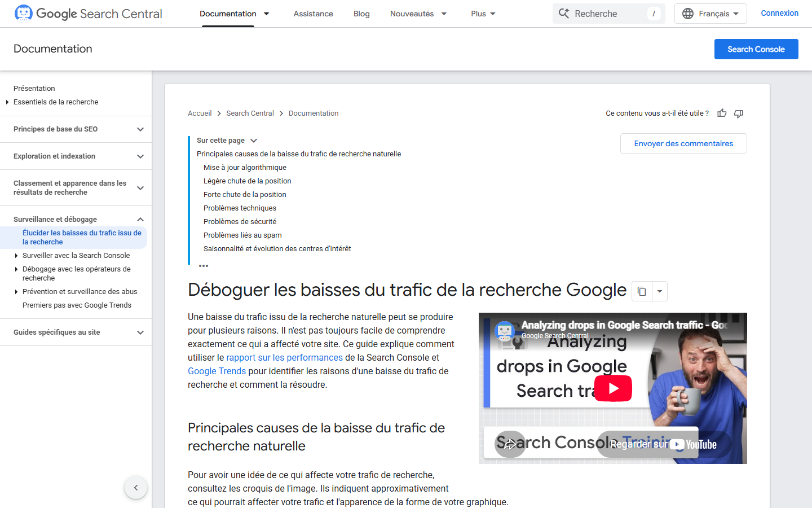Open the Google Trends link in paragraph
Viewport: 812px width, 508px height.
click(x=217, y=371)
